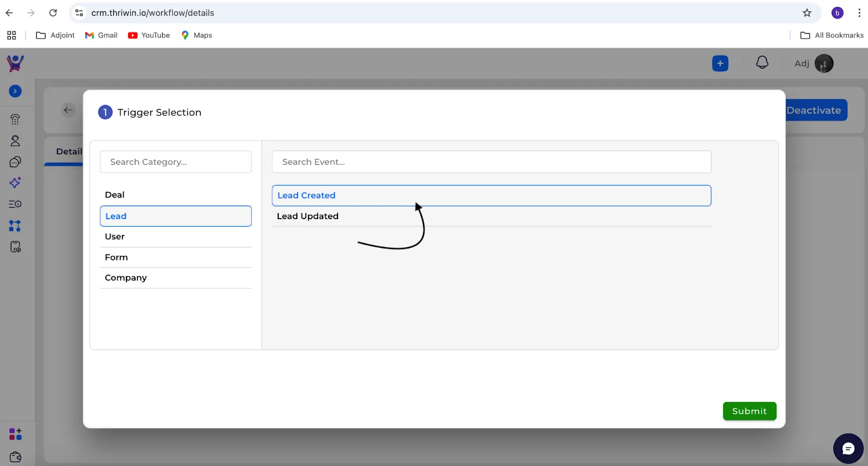Open the contacts person icon in sidebar
Image resolution: width=868 pixels, height=466 pixels.
[x=15, y=141]
